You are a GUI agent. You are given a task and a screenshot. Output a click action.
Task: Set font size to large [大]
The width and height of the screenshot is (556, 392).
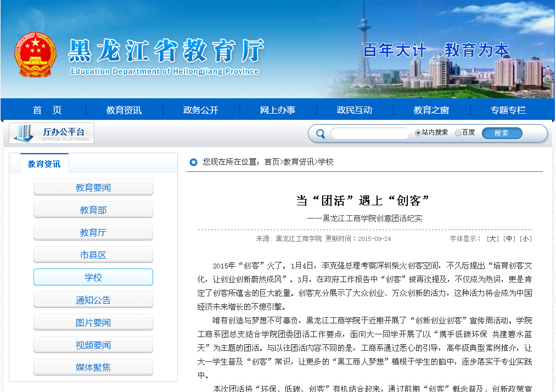492,239
